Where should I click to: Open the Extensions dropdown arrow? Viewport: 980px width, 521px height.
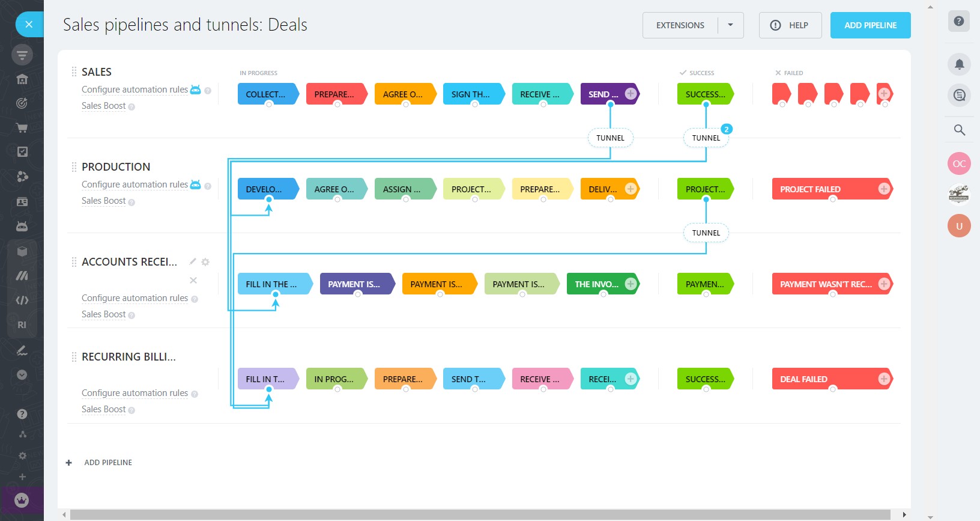point(730,25)
